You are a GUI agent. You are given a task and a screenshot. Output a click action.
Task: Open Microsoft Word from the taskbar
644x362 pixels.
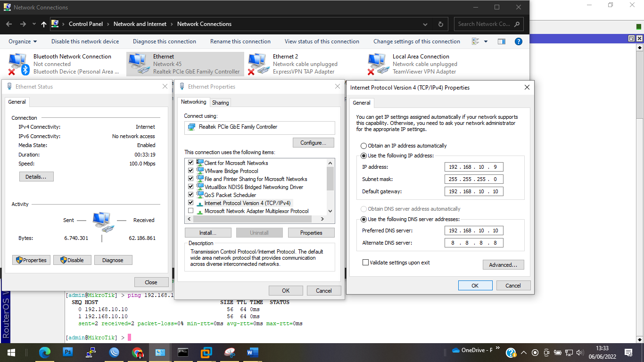pyautogui.click(x=253, y=353)
